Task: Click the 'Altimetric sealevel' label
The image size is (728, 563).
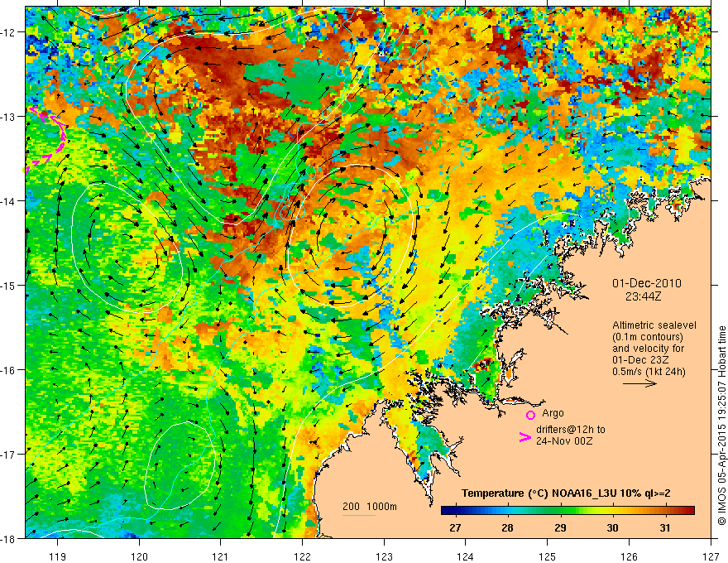Action: (654, 325)
